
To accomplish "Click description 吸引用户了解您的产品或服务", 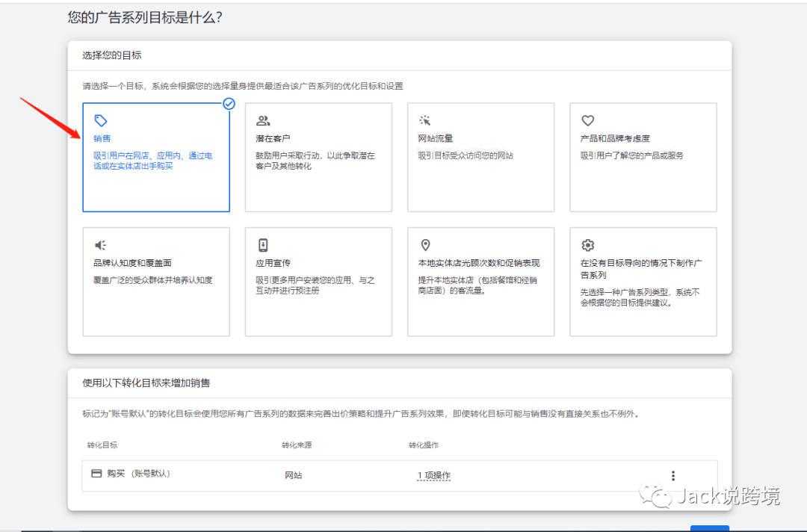I will pos(632,155).
